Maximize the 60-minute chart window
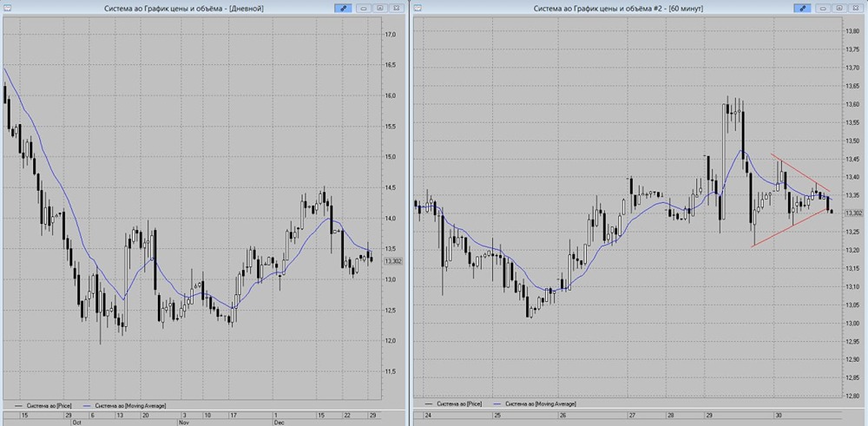The image size is (868, 426). (839, 9)
